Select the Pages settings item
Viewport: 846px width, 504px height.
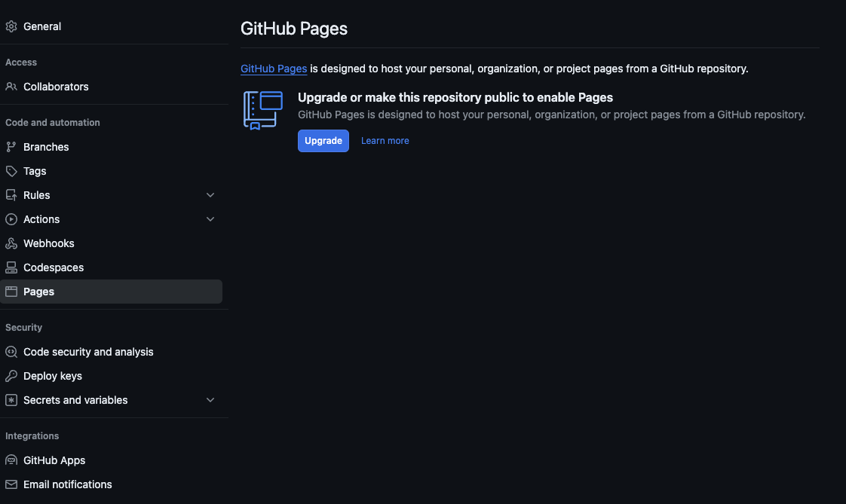click(111, 292)
